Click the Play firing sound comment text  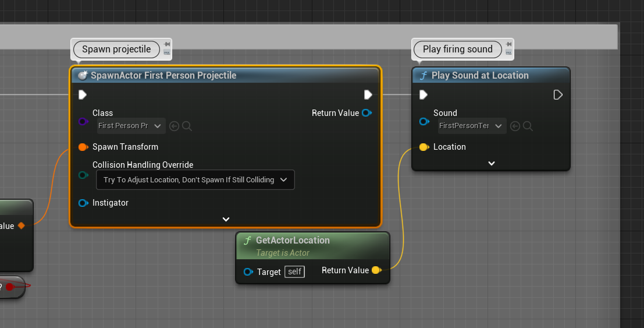457,50
